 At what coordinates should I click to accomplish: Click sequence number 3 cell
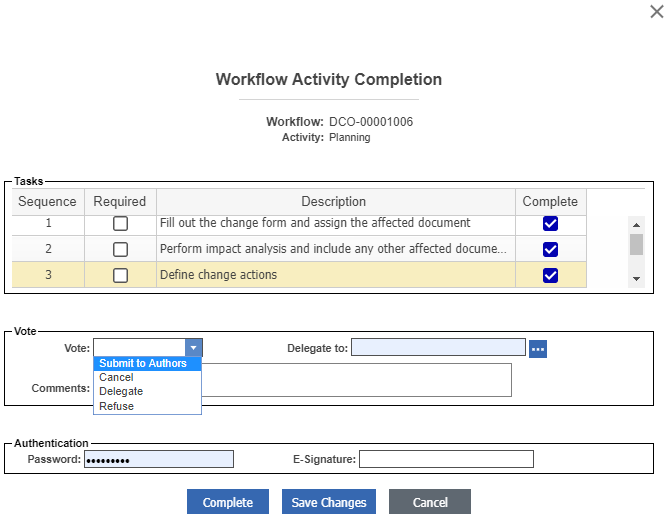[x=48, y=275]
